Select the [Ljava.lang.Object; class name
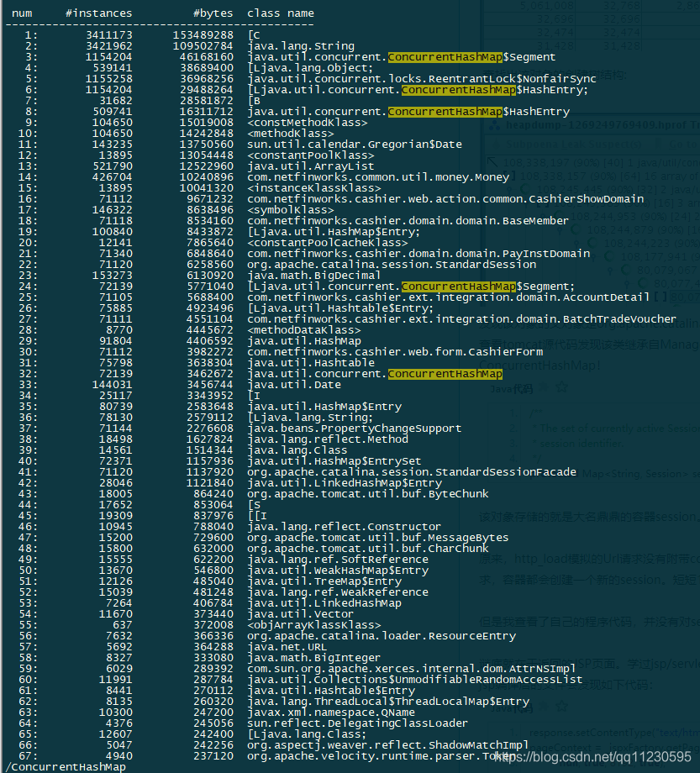This screenshot has height=773, width=700. [x=310, y=68]
